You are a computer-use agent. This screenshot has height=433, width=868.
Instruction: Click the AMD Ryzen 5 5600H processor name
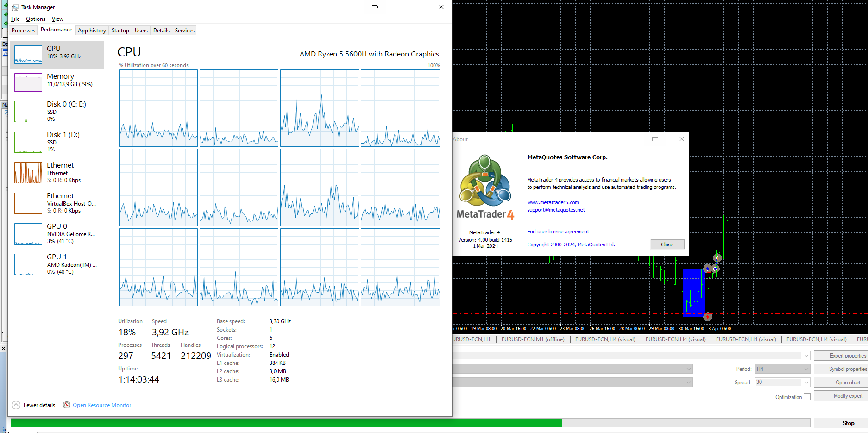pyautogui.click(x=369, y=54)
